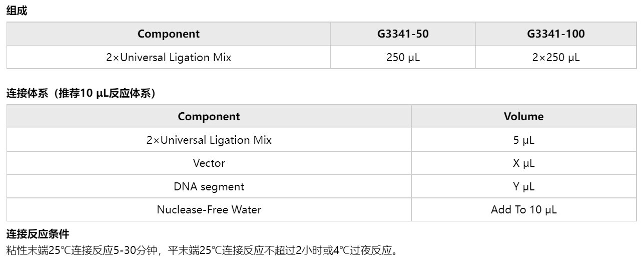Select the G3341-100 column header
The height and width of the screenshot is (260, 644).
tap(556, 34)
